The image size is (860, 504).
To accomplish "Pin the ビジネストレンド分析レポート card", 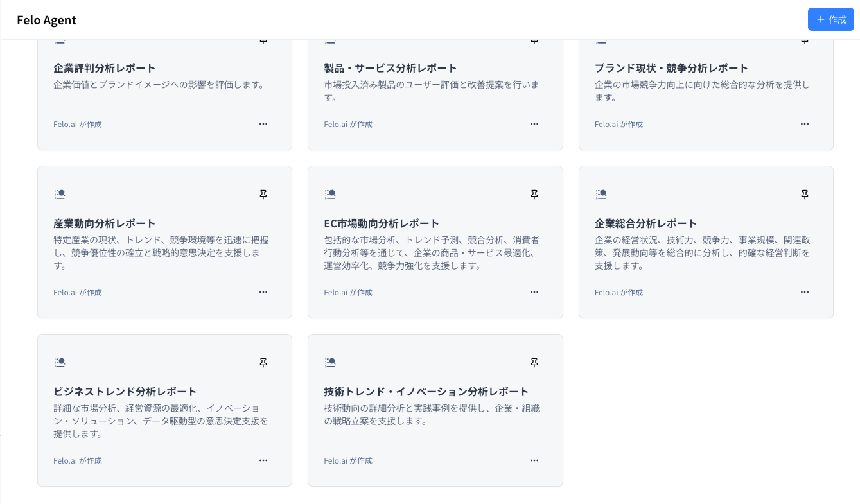I will pos(263,362).
